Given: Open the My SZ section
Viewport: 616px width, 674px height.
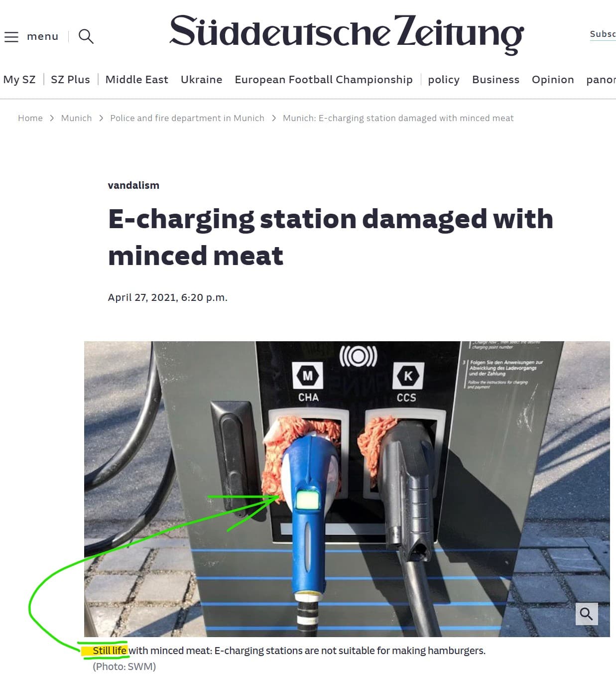Looking at the screenshot, I should click(19, 80).
